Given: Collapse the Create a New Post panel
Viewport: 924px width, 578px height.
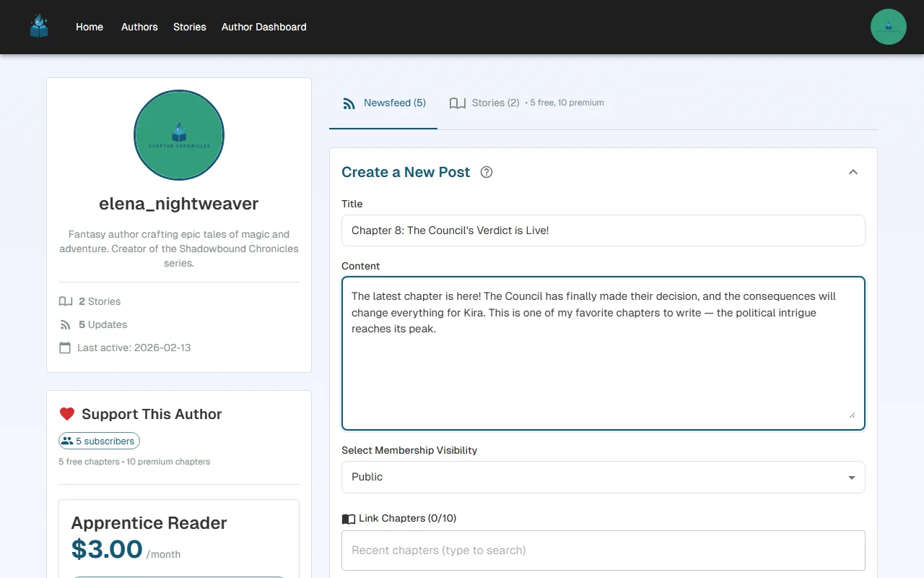Looking at the screenshot, I should [853, 172].
